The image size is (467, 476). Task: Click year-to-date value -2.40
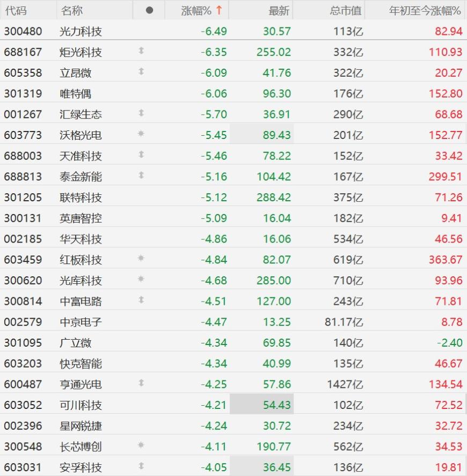[x=449, y=343]
